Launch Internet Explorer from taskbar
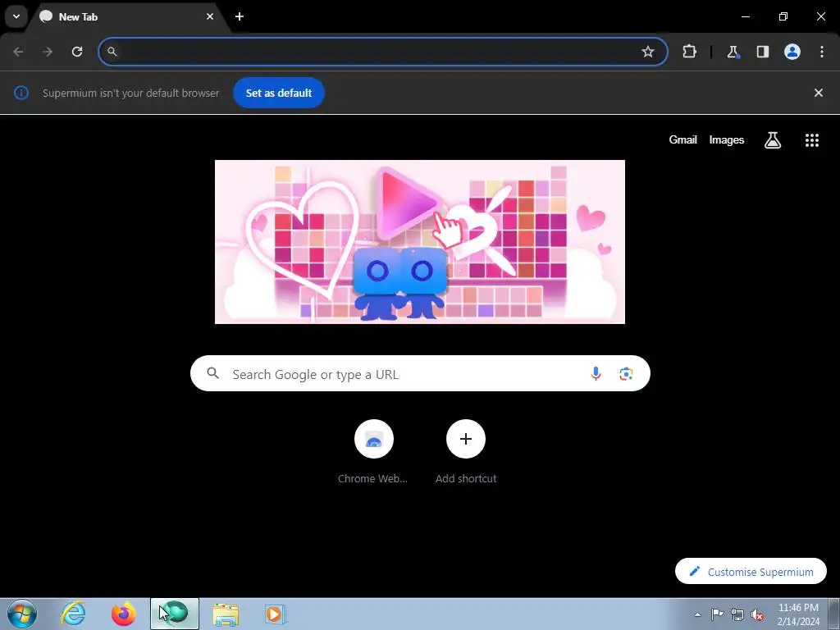 [x=73, y=614]
